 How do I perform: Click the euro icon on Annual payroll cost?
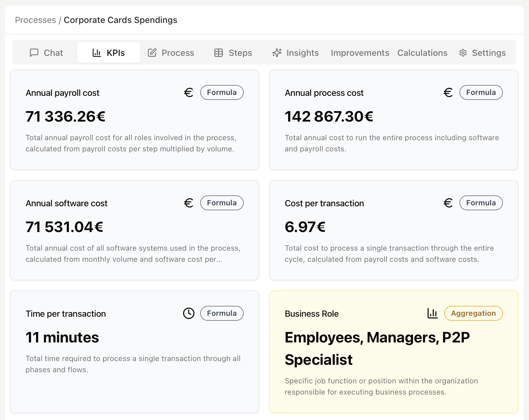188,92
